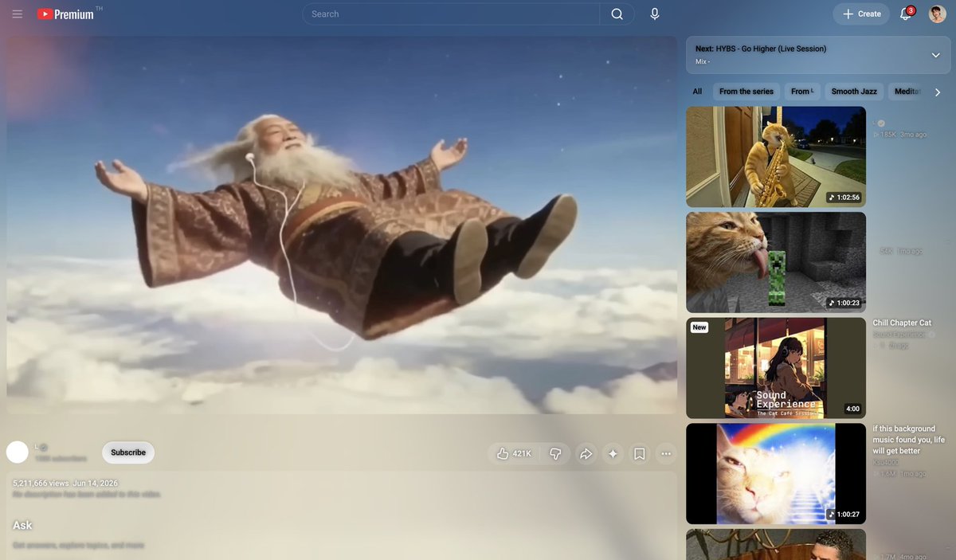Screen dimensions: 956x560
Task: Open the sparkle Ask AI icon
Action: click(x=613, y=453)
